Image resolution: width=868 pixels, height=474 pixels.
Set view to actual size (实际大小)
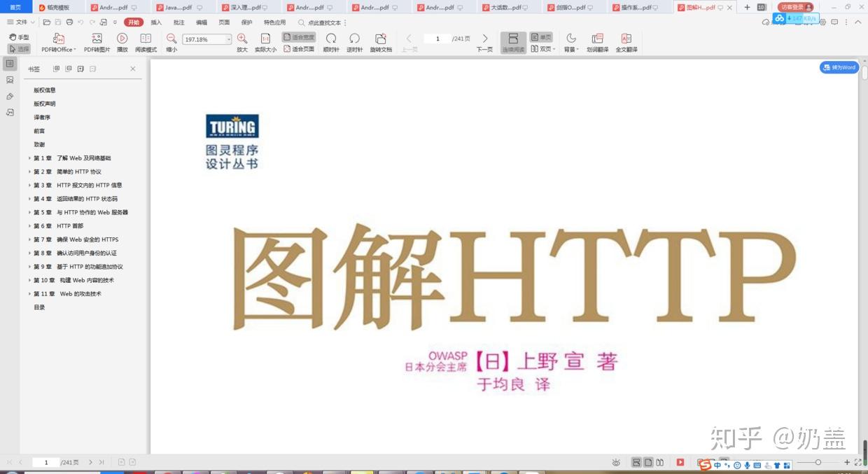tap(265, 43)
